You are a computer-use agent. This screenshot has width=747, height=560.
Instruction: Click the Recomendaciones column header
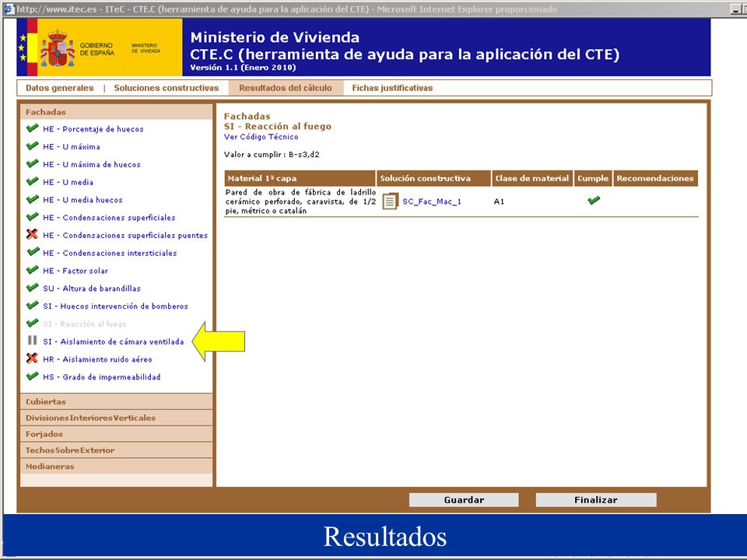click(655, 178)
